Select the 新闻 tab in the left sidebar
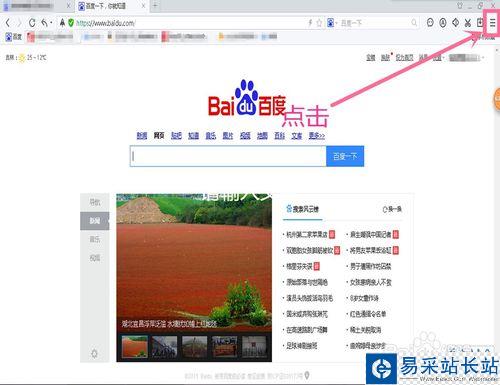This screenshot has width=500, height=385. coord(95,221)
